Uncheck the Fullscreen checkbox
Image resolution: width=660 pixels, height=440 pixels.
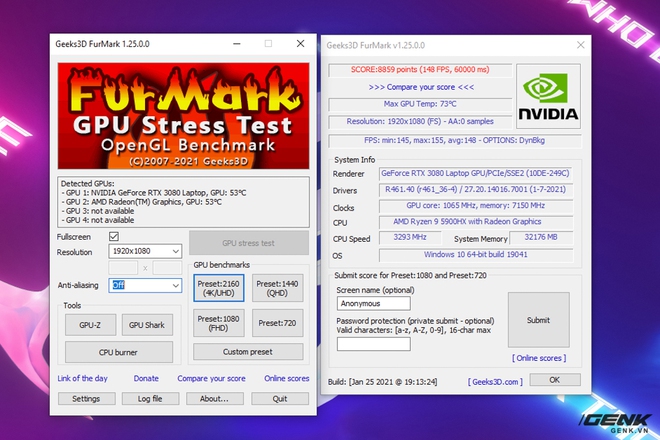pyautogui.click(x=114, y=237)
